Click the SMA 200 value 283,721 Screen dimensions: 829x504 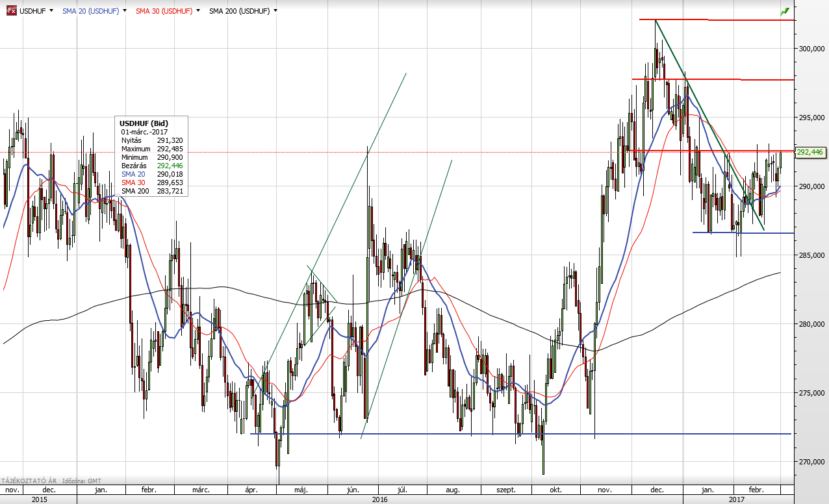[170, 191]
